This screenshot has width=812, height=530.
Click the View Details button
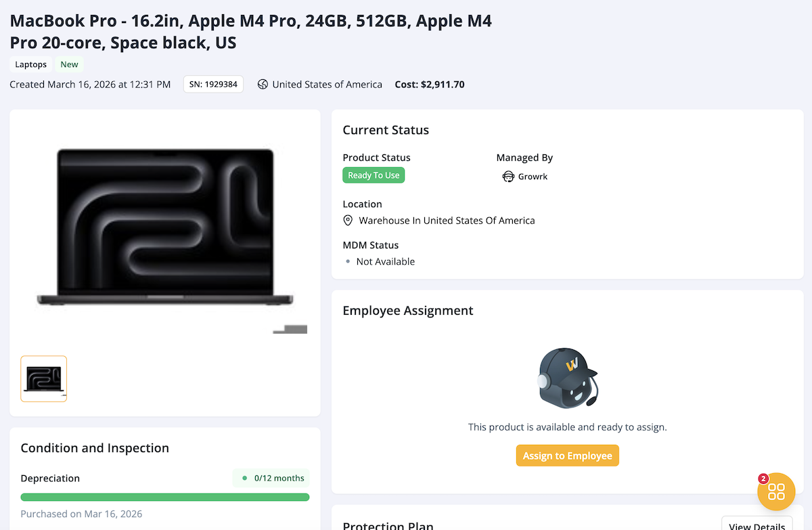coord(757,525)
